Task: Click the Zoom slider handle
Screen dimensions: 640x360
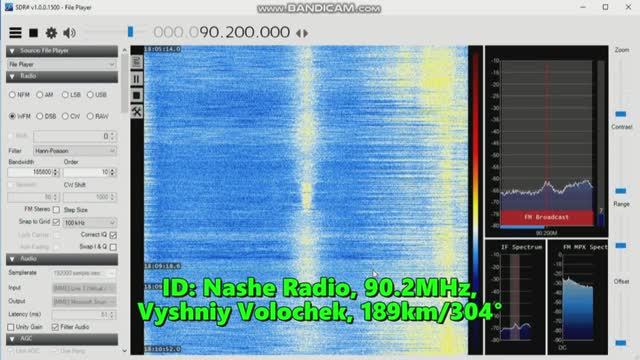Action: pyautogui.click(x=620, y=114)
